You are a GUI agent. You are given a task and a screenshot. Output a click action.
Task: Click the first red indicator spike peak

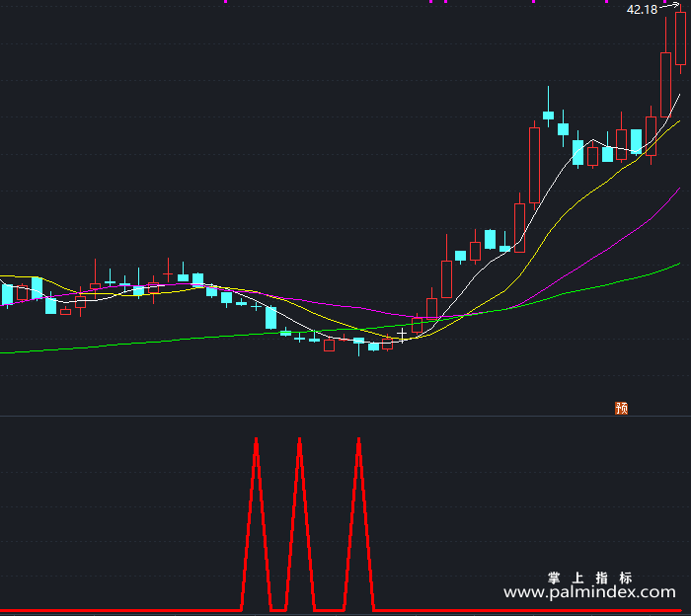tap(256, 440)
